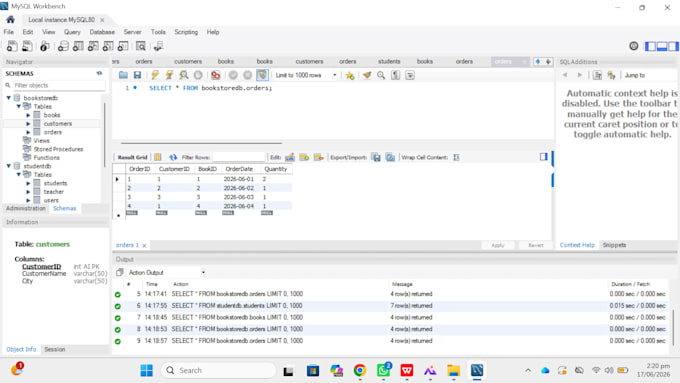Collapse the studentdb schema node
This screenshot has height=383, width=680.
pyautogui.click(x=9, y=166)
